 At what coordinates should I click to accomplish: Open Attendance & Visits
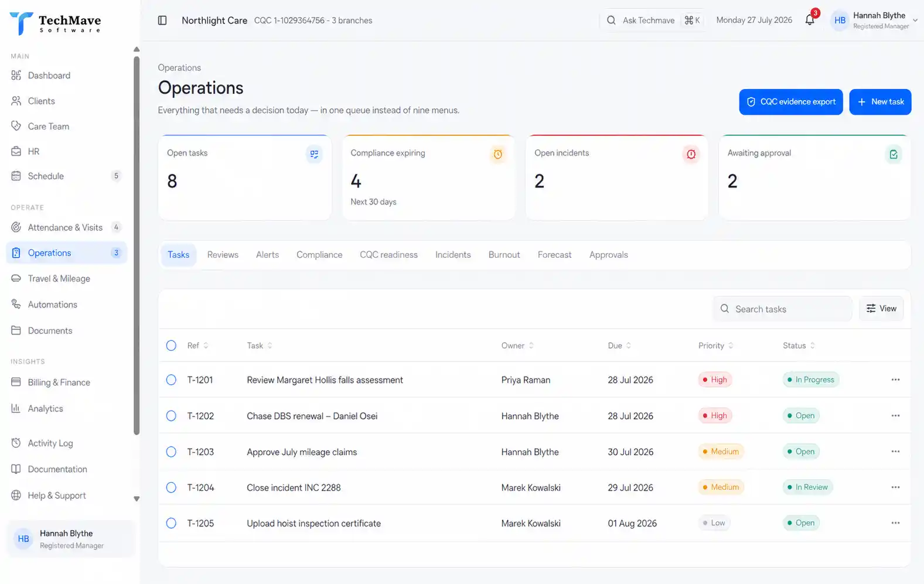point(66,227)
